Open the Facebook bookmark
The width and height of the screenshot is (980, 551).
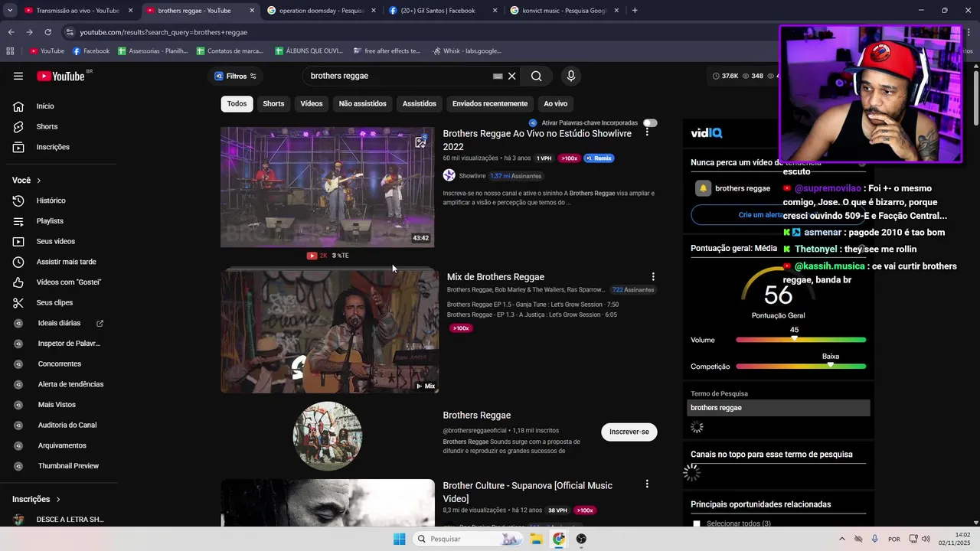(91, 51)
